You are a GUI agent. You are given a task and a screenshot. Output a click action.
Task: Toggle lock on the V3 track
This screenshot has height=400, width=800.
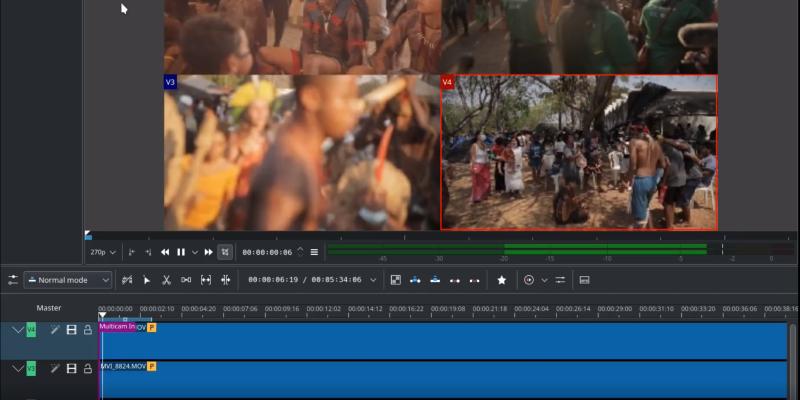(87, 368)
